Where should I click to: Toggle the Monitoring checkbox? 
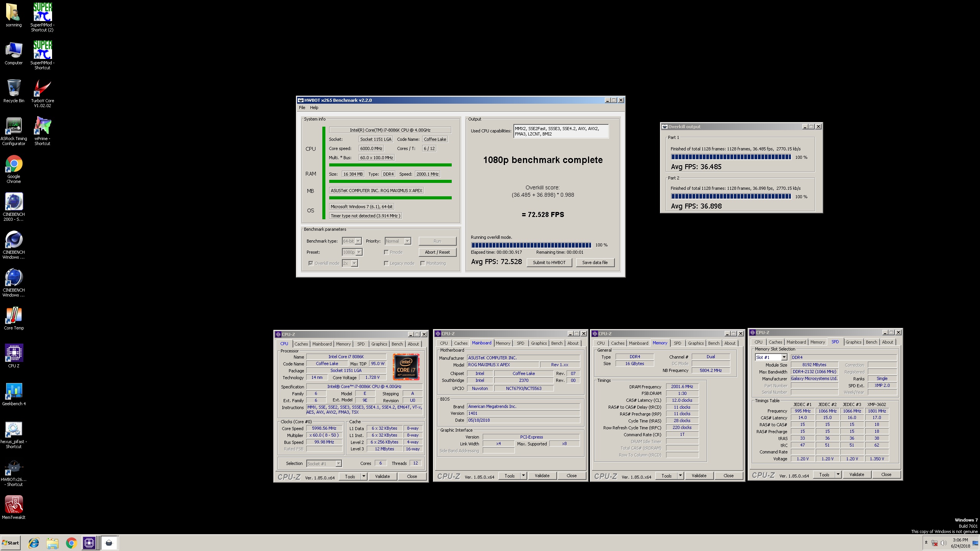coord(423,263)
